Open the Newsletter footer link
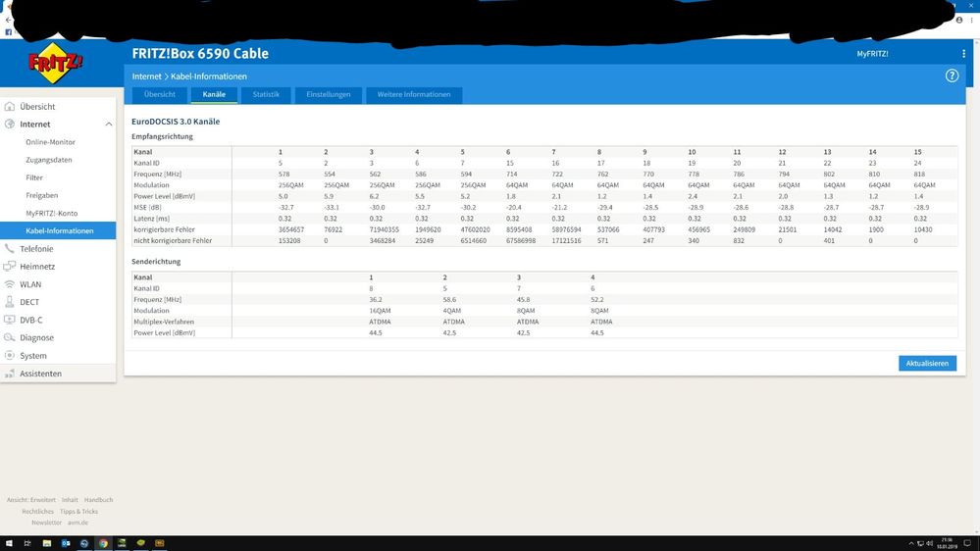Screen dimensions: 980x551 pyautogui.click(x=47, y=523)
